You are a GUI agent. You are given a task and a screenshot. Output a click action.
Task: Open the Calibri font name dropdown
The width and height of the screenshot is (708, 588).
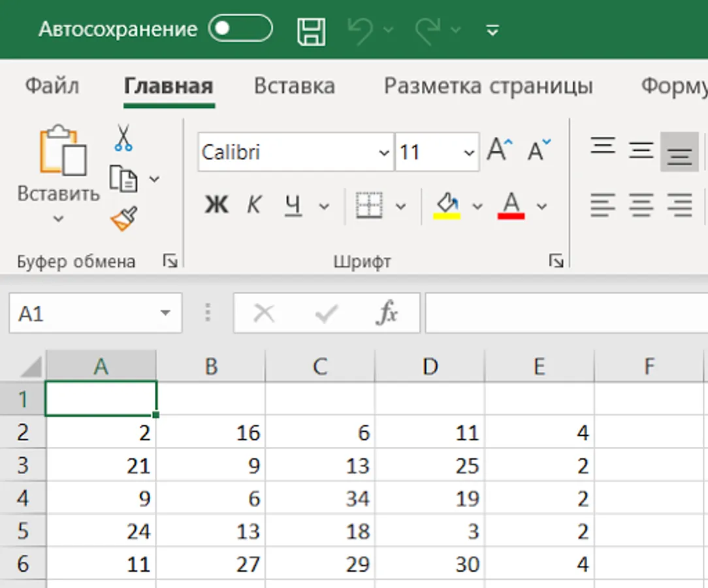point(384,153)
